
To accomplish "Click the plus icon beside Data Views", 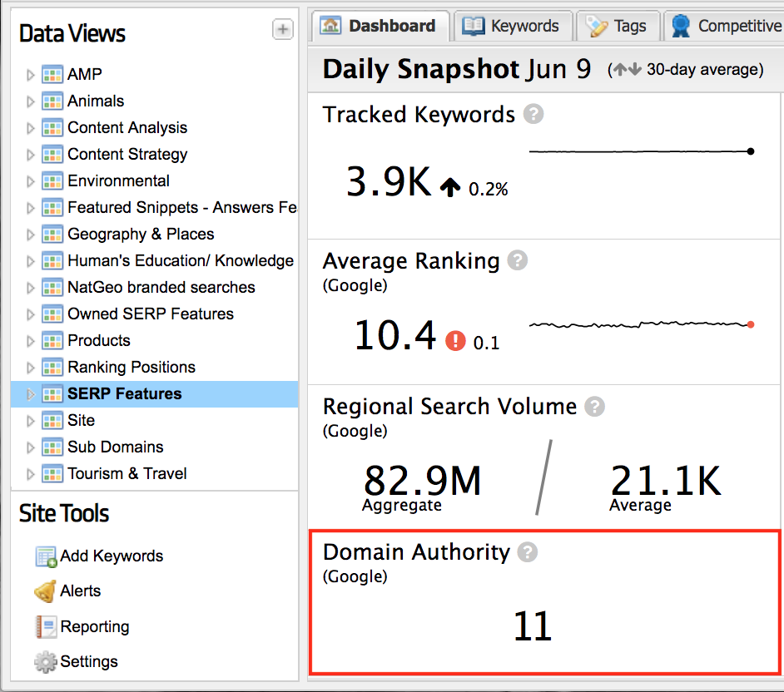I will click(x=283, y=30).
